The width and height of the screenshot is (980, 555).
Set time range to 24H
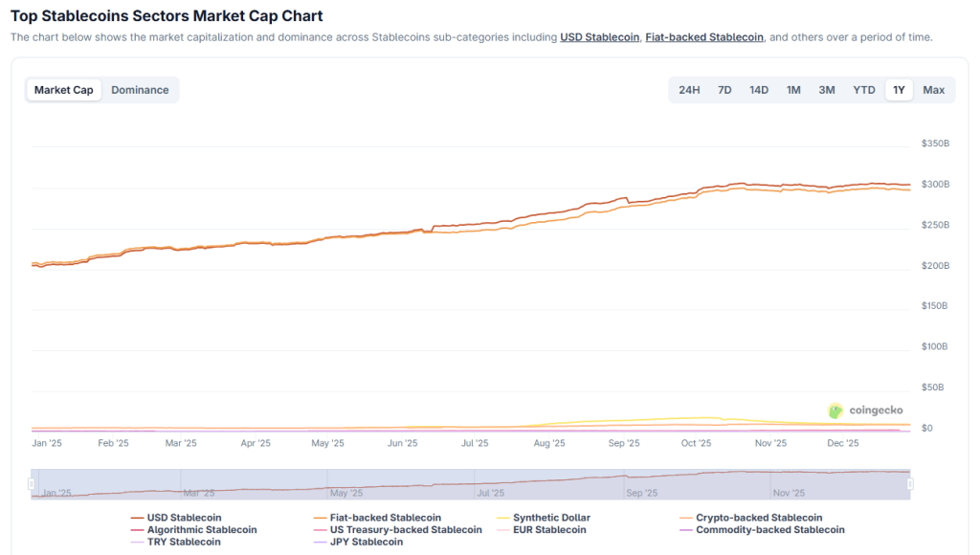click(x=689, y=90)
